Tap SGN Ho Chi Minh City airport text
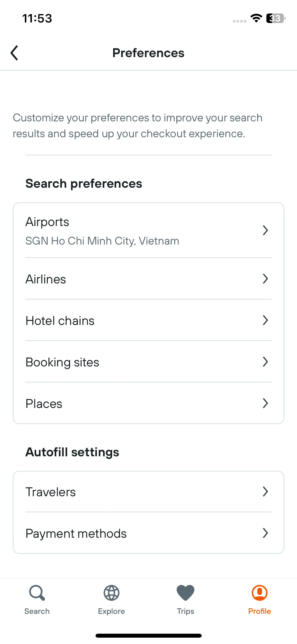Viewport: 297px width, 644px height. click(x=102, y=241)
